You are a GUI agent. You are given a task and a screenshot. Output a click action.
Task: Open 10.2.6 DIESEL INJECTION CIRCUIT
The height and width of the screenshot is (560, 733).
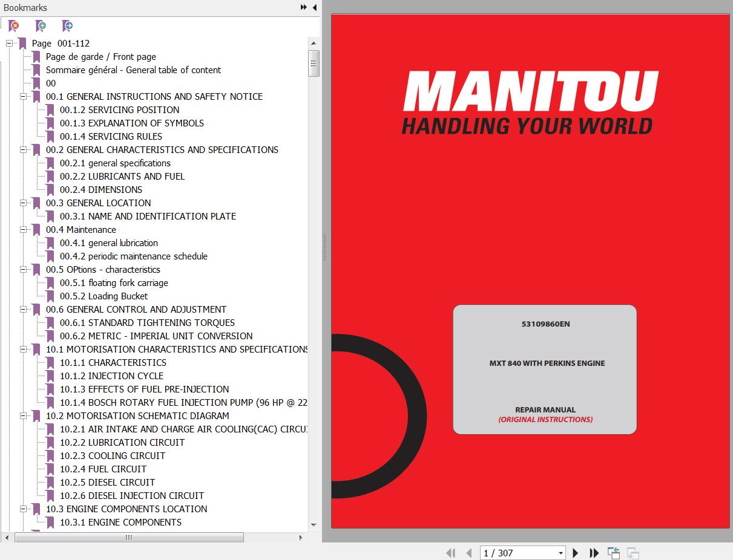(132, 496)
